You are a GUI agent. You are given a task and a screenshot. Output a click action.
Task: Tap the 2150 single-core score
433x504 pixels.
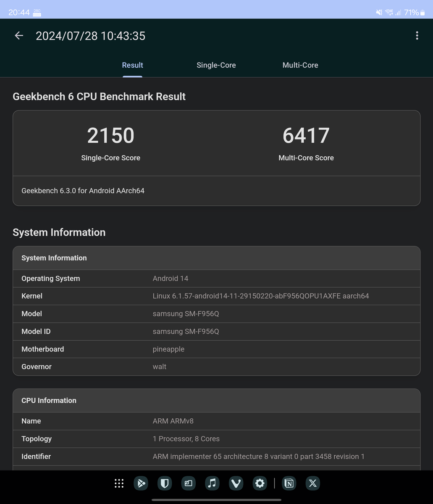pyautogui.click(x=111, y=135)
